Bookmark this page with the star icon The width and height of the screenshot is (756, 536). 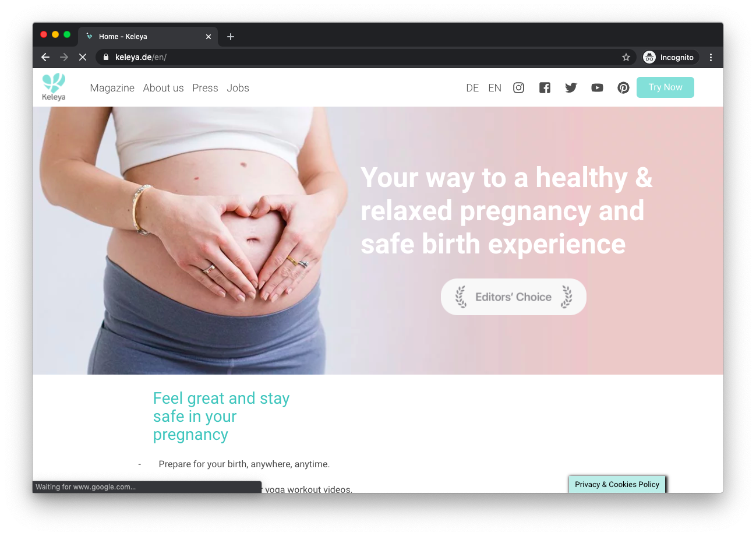(626, 57)
